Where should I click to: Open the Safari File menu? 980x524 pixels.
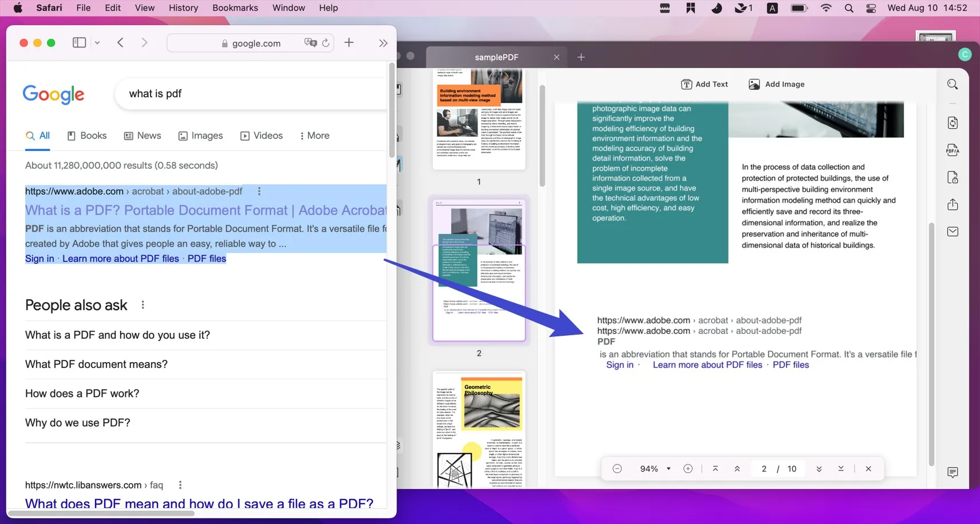(x=84, y=8)
